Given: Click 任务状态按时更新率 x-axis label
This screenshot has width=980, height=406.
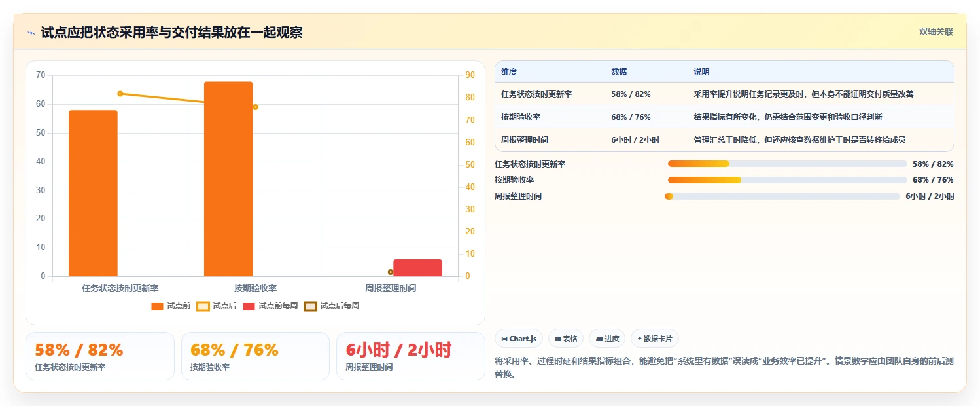Looking at the screenshot, I should click(120, 288).
